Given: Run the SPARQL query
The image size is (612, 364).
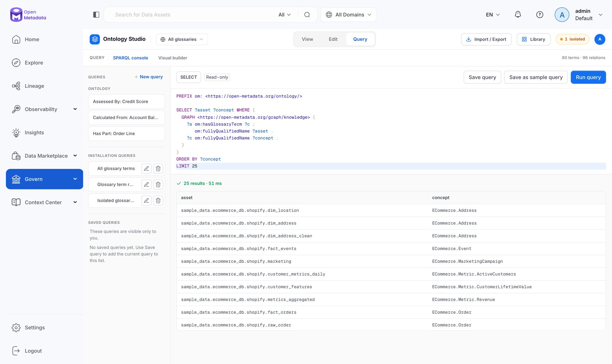Looking at the screenshot, I should [x=588, y=77].
